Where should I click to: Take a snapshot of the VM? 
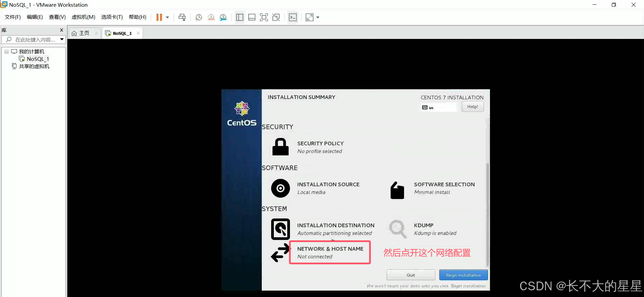pos(199,17)
